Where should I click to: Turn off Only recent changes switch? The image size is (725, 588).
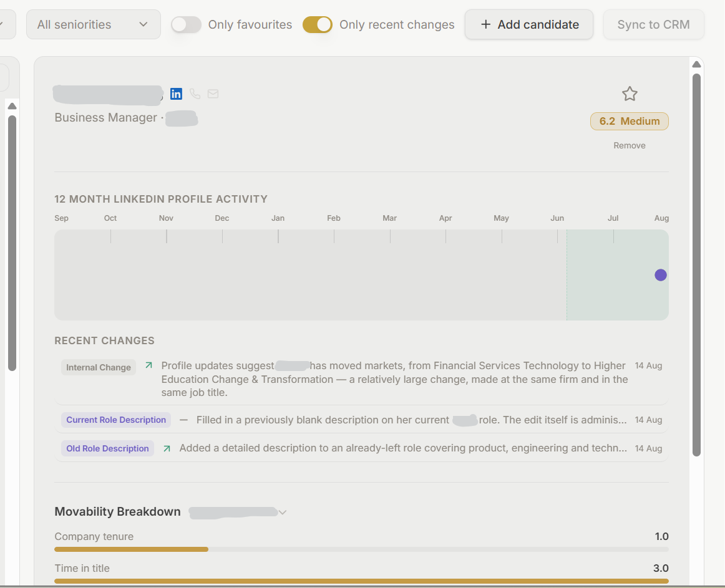tap(317, 24)
